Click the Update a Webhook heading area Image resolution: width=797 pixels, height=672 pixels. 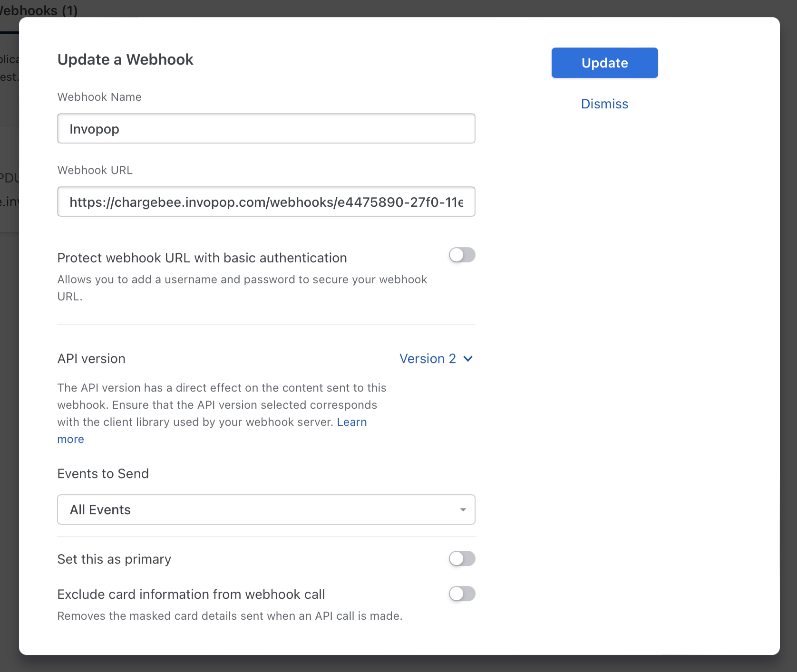[x=125, y=59]
